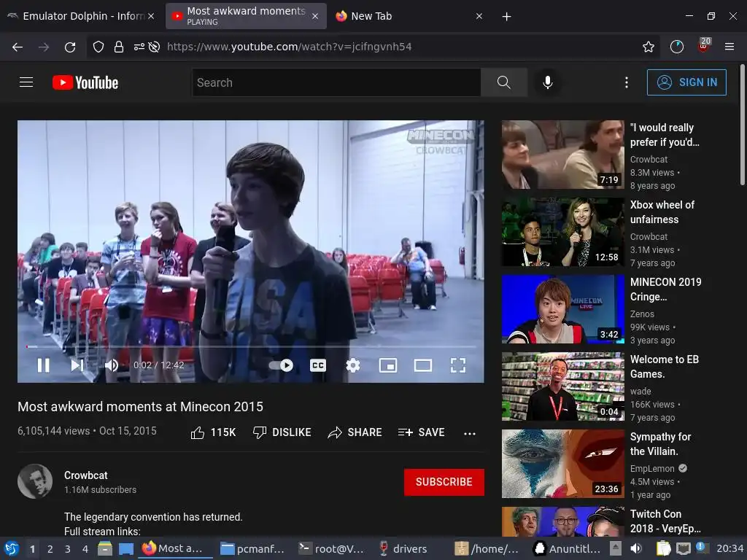Close the New Tab tab
This screenshot has width=747, height=560.
(479, 16)
